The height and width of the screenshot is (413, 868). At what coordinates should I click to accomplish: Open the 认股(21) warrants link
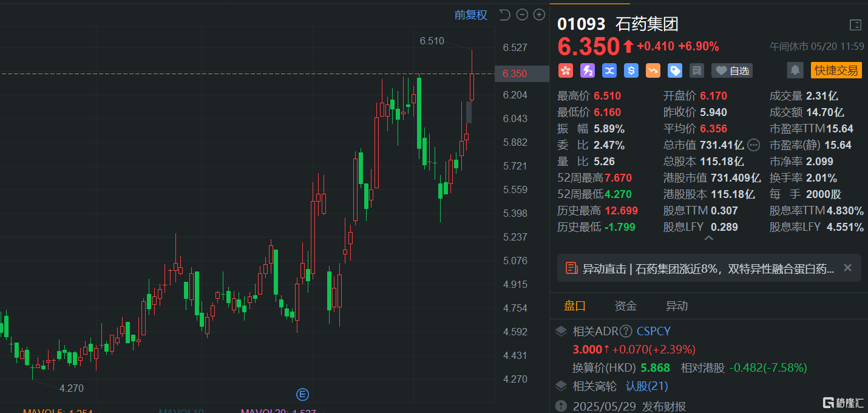point(647,386)
